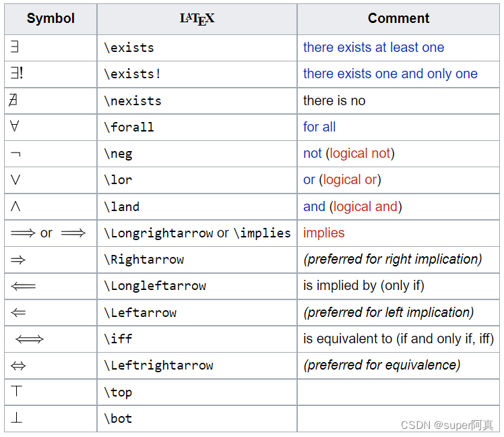
Task: Open the red 'logical or' link
Action: [350, 180]
